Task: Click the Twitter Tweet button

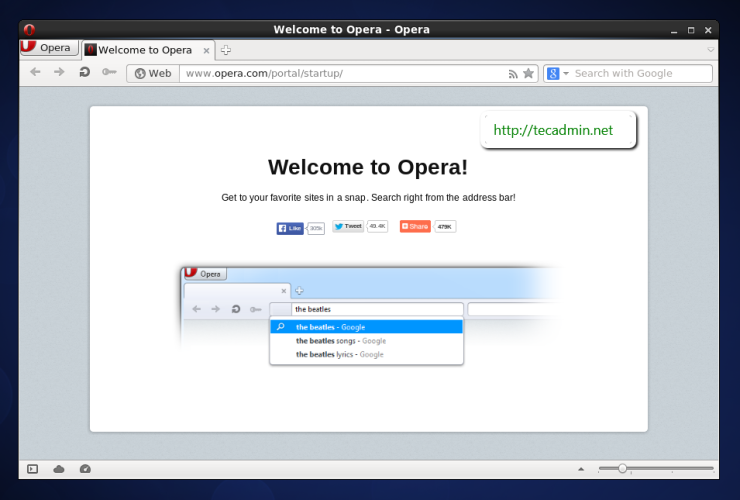Action: click(349, 227)
